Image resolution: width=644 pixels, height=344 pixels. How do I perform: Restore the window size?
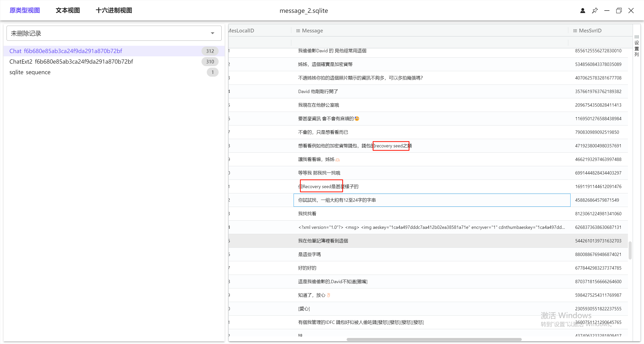coord(619,11)
